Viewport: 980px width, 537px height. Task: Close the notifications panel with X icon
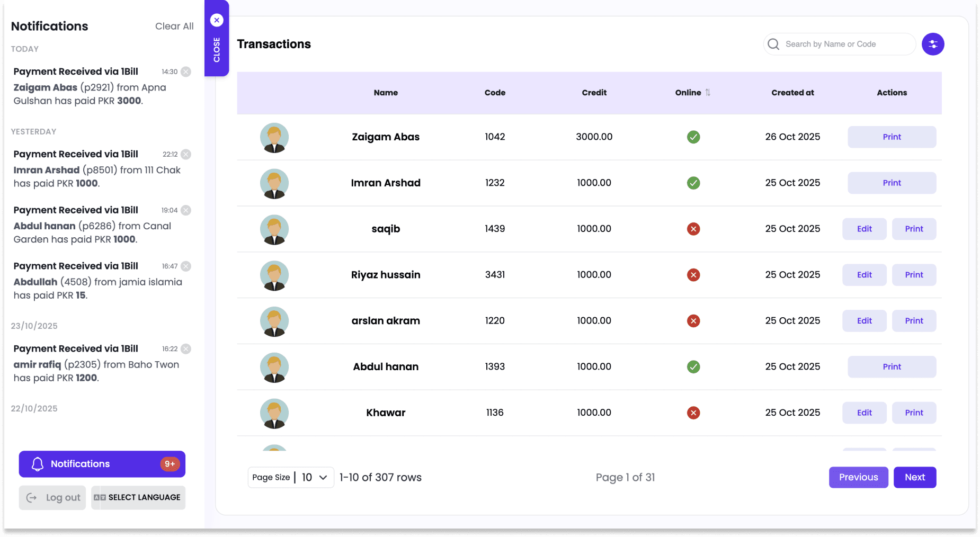[217, 20]
